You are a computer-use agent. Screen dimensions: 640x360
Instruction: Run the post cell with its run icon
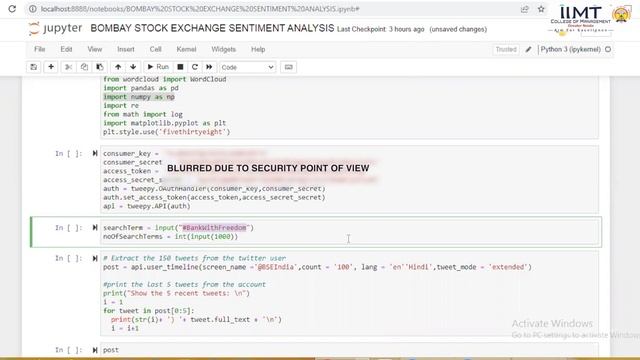[95, 350]
